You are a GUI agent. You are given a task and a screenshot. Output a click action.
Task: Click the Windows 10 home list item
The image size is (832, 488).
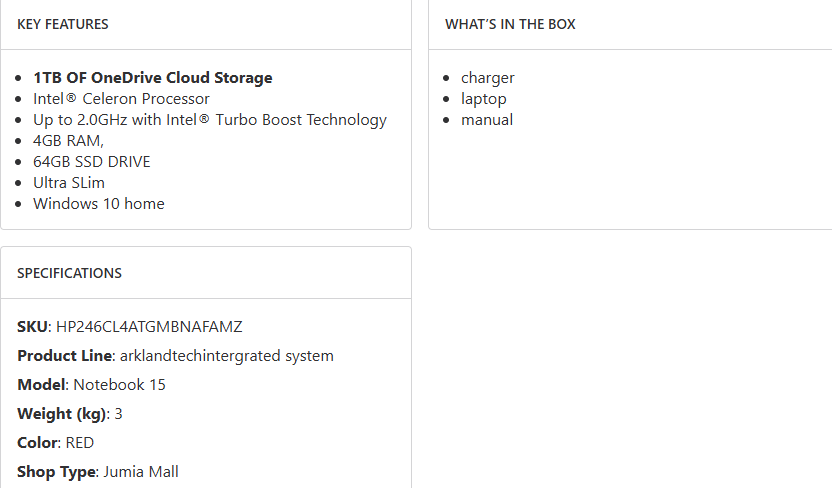coord(98,204)
